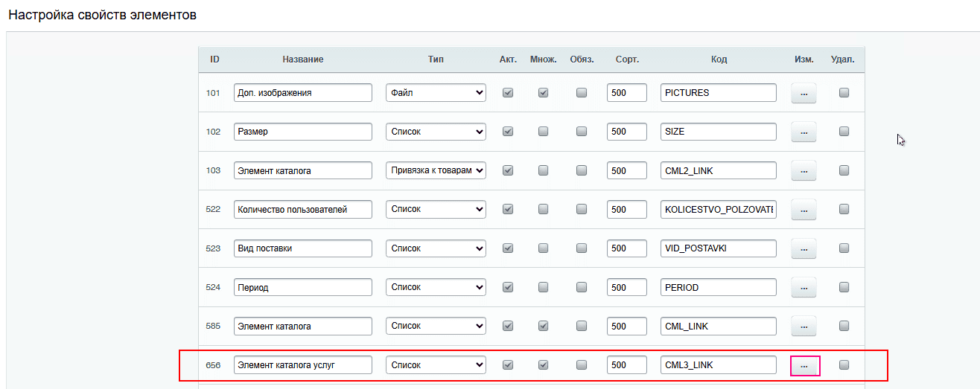Click the Название column header
Screen dimensions: 980x389
(302, 60)
